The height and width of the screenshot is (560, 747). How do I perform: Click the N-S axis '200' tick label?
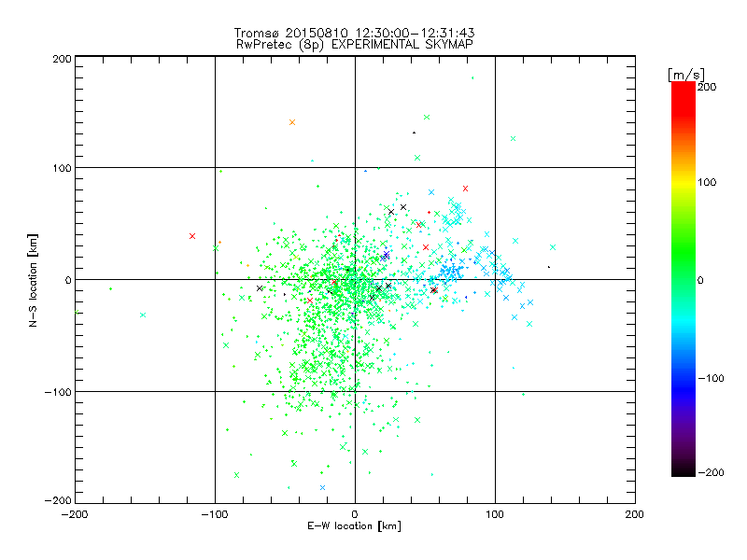click(x=63, y=59)
